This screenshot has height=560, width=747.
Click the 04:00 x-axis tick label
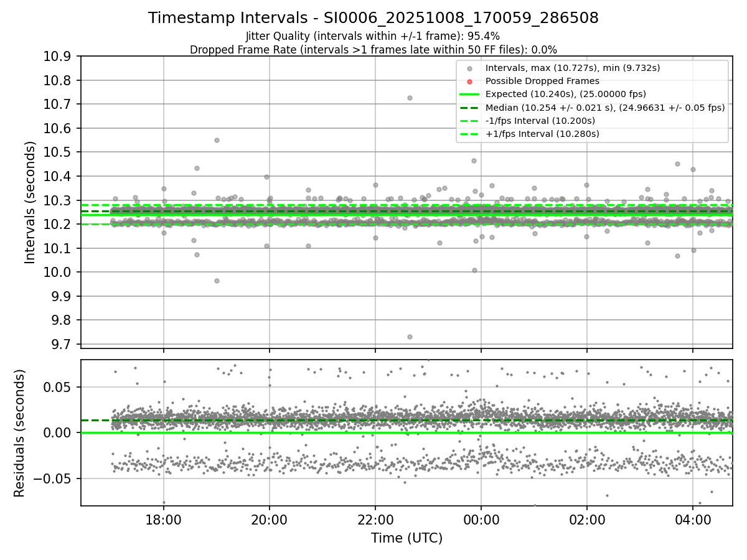[x=693, y=520]
